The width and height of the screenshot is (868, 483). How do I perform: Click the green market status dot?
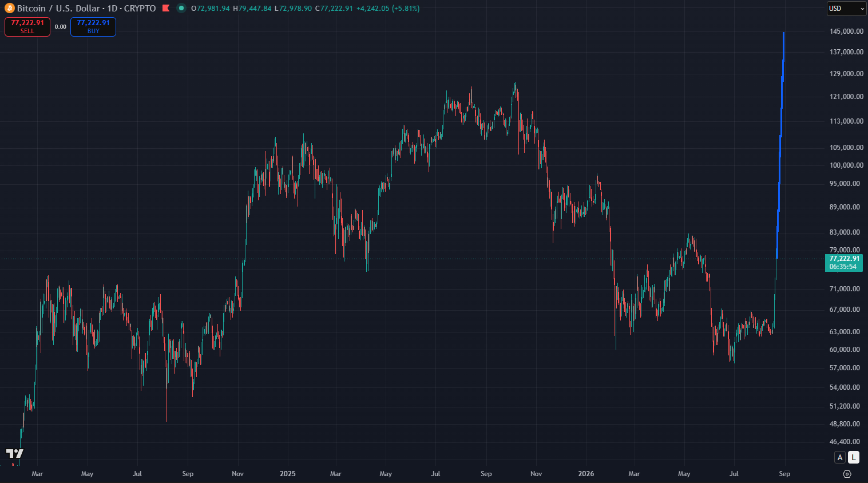point(181,9)
